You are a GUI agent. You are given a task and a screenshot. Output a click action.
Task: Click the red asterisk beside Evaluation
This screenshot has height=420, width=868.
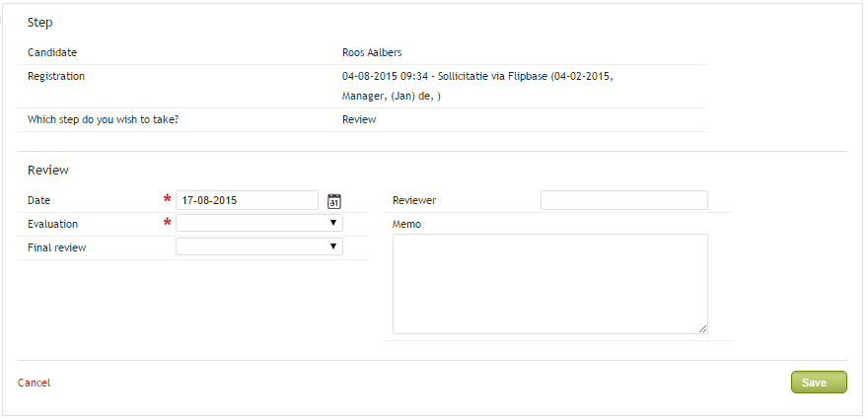point(167,223)
